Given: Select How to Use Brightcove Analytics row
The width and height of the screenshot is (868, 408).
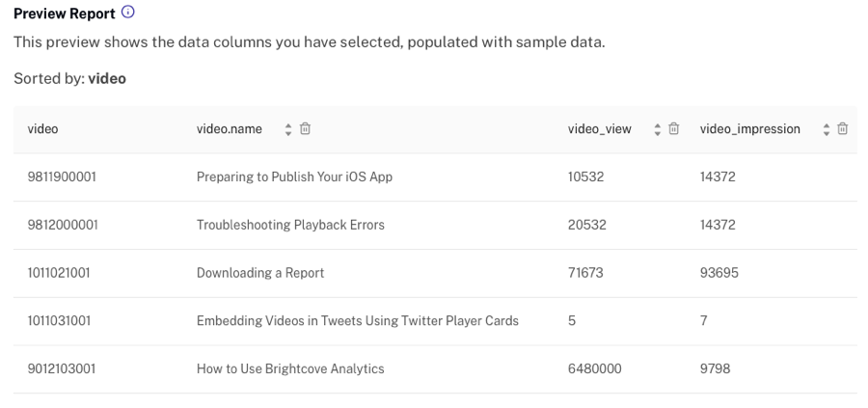Looking at the screenshot, I should click(x=290, y=369).
